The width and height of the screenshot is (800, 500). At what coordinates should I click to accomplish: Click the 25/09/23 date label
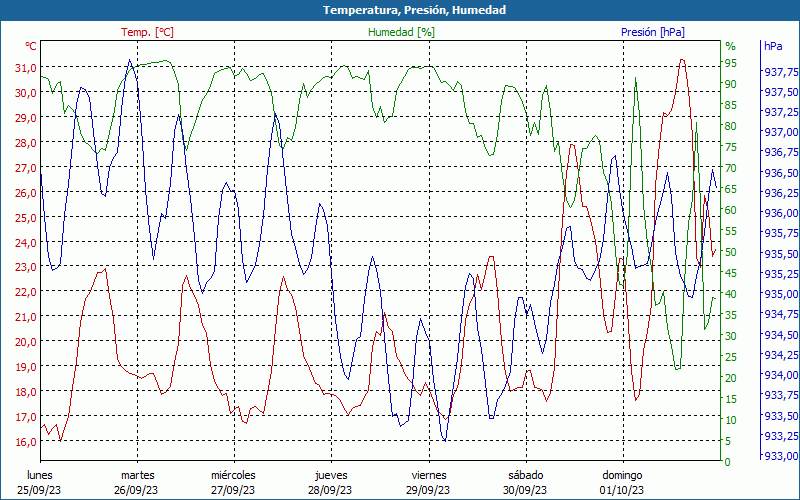click(x=39, y=490)
